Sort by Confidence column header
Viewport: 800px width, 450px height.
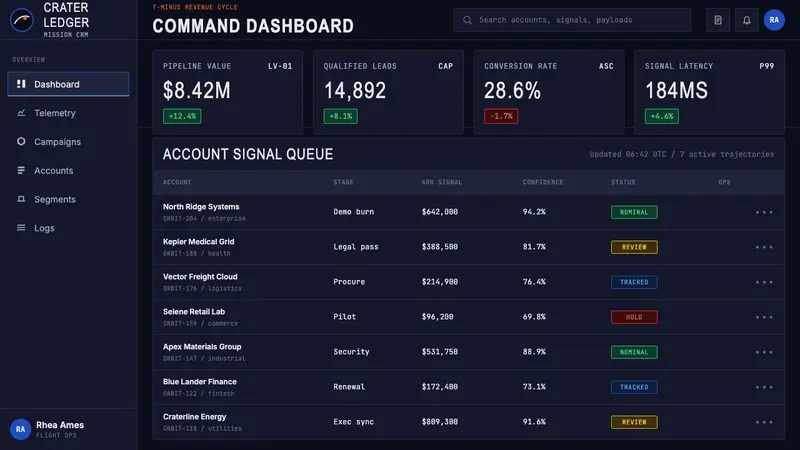[543, 182]
